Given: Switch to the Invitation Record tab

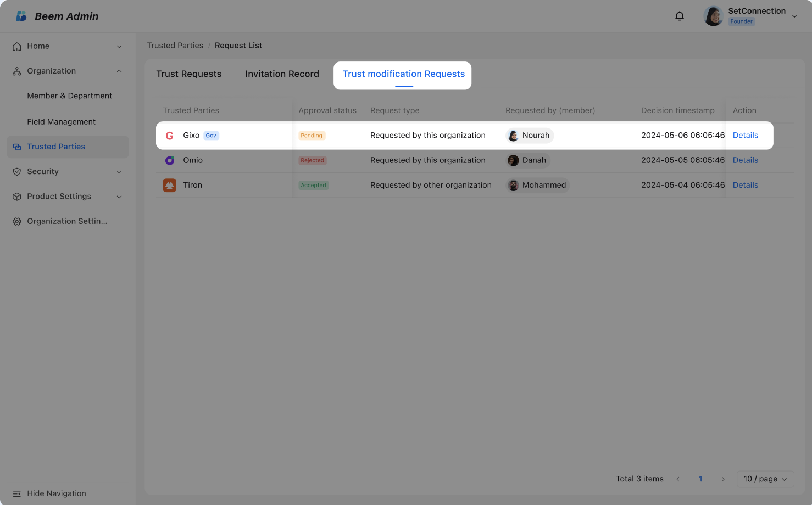Looking at the screenshot, I should tap(282, 74).
